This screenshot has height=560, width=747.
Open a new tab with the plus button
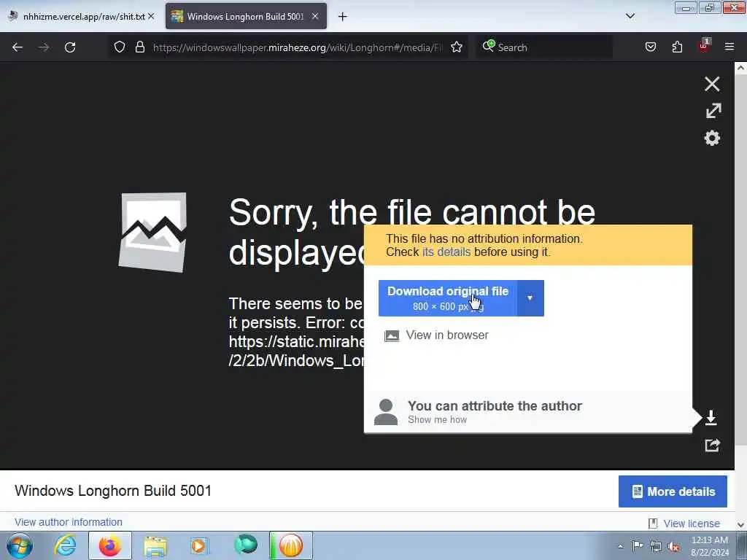point(343,17)
